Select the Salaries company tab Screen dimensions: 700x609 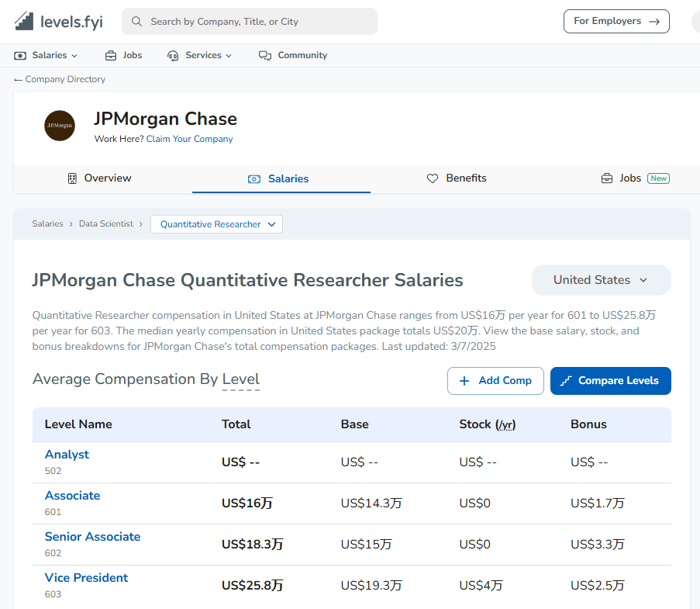[281, 178]
